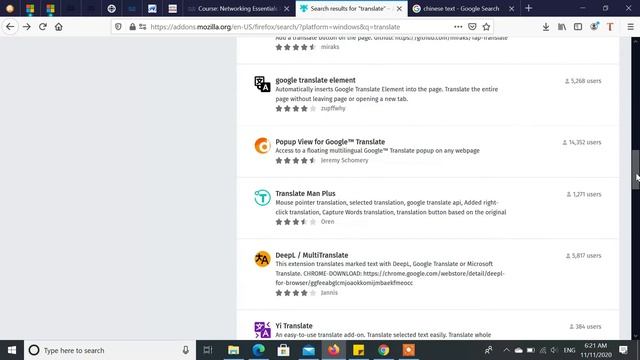The height and width of the screenshot is (360, 640).
Task: Launch Microsoft Edge from the taskbar
Action: click(x=258, y=350)
